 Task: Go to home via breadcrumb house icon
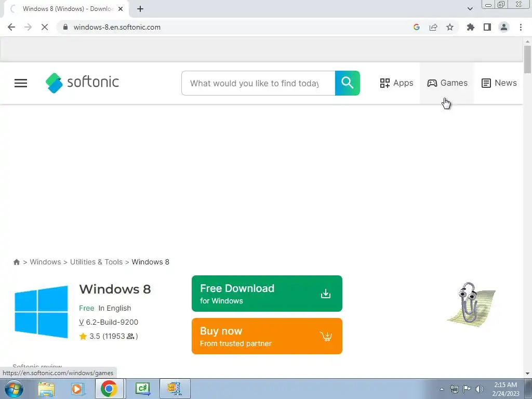pyautogui.click(x=16, y=262)
